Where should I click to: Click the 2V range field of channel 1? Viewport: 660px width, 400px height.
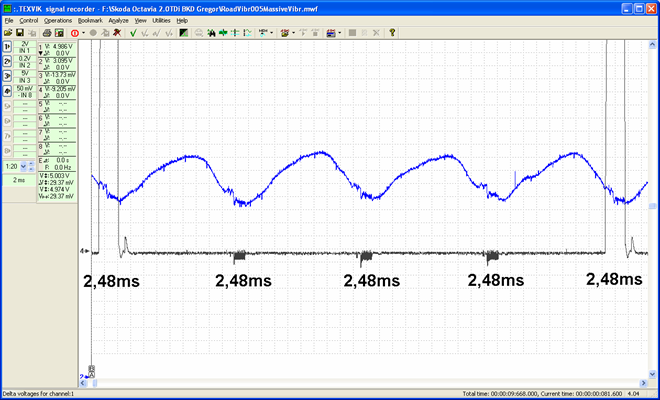pos(25,44)
